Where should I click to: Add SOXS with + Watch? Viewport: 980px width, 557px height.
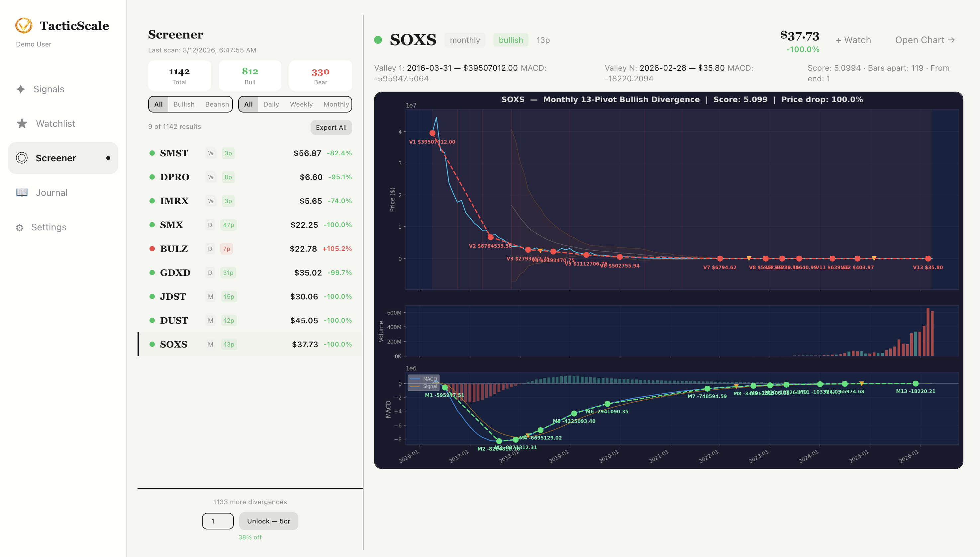[853, 40]
